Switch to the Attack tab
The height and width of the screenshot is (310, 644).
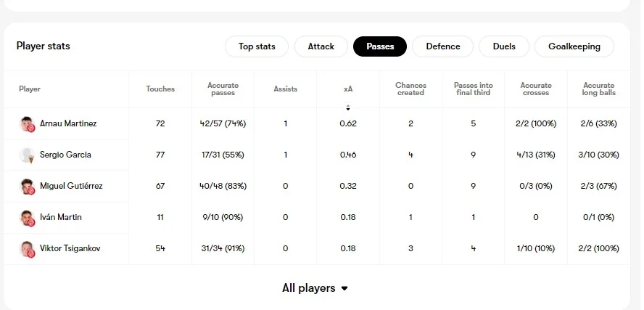pyautogui.click(x=321, y=46)
